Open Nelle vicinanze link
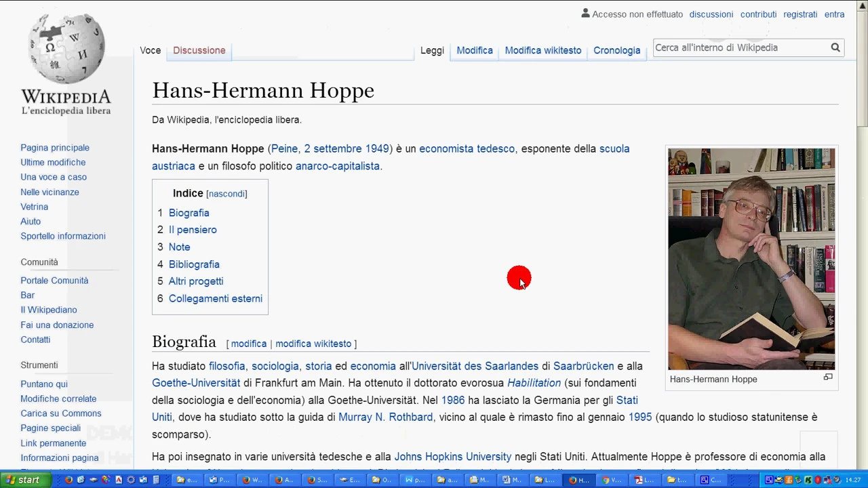This screenshot has width=868, height=488. [x=50, y=192]
